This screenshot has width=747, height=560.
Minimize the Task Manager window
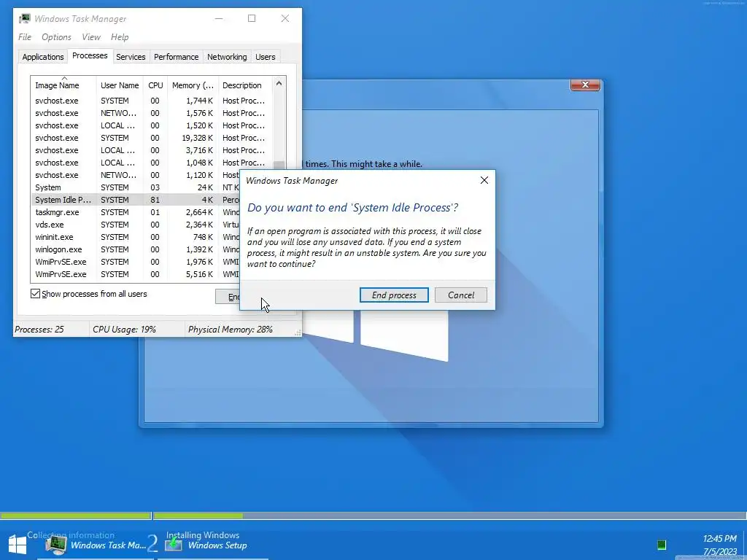(x=219, y=18)
